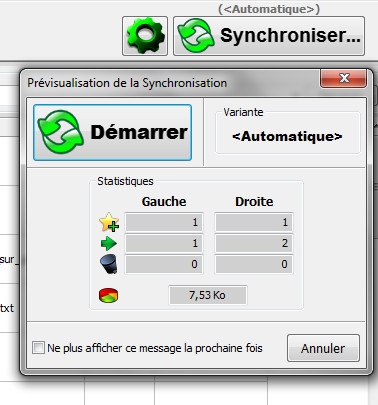Image resolution: width=378 pixels, height=405 pixels.
Task: Select the Droite create count field
Action: (x=254, y=222)
